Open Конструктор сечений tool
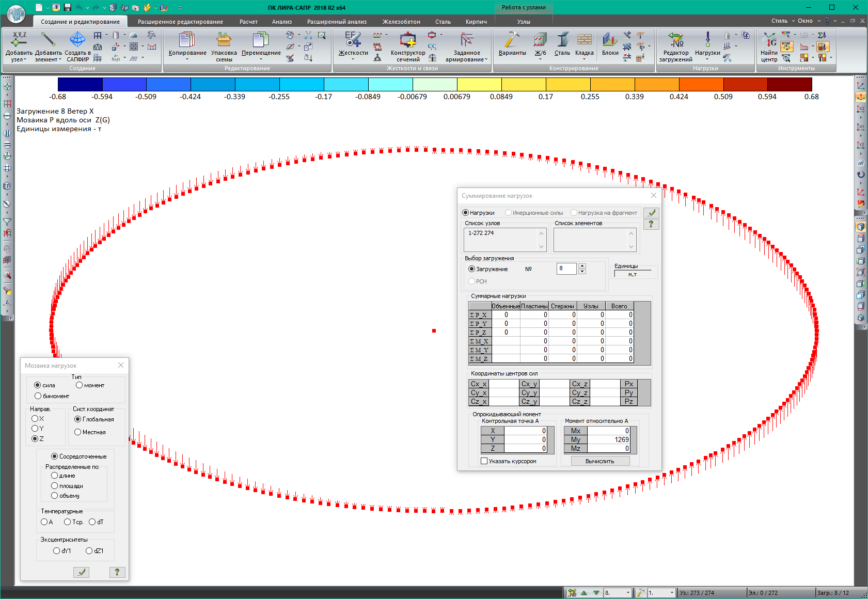Image resolution: width=868 pixels, height=599 pixels. pyautogui.click(x=408, y=40)
